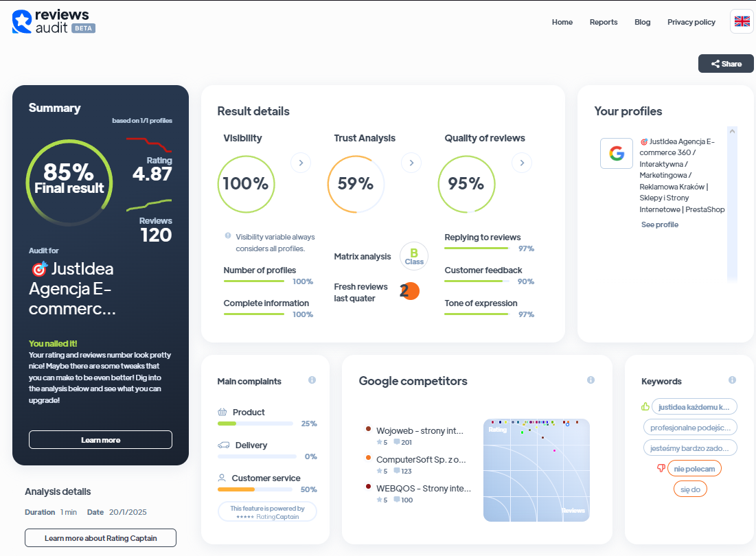Click the Customer service progress bar

pos(255,489)
